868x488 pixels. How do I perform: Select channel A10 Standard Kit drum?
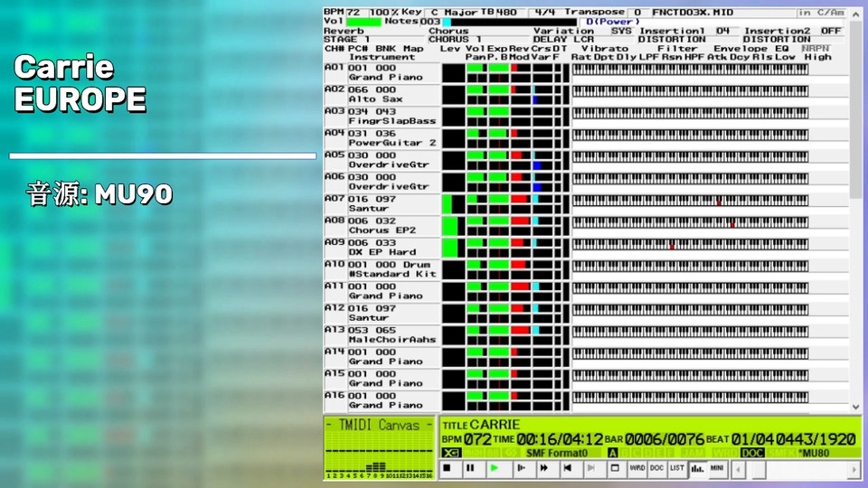(382, 269)
